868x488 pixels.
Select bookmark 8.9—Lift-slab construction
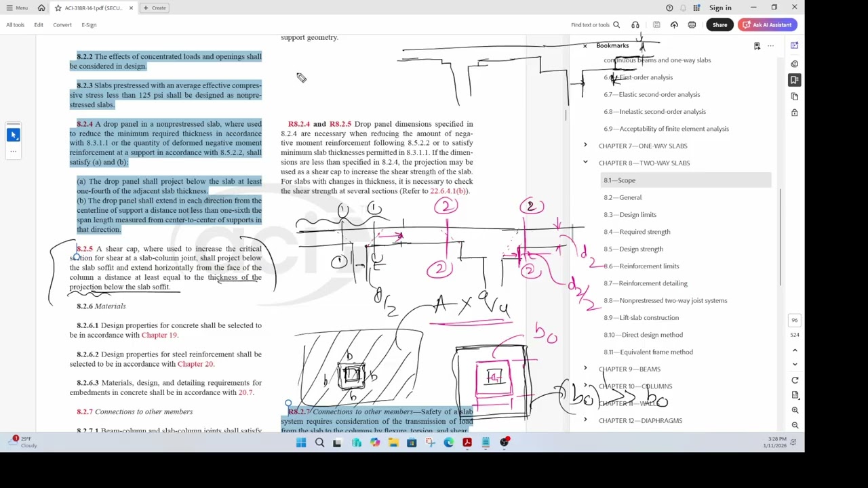(x=641, y=317)
